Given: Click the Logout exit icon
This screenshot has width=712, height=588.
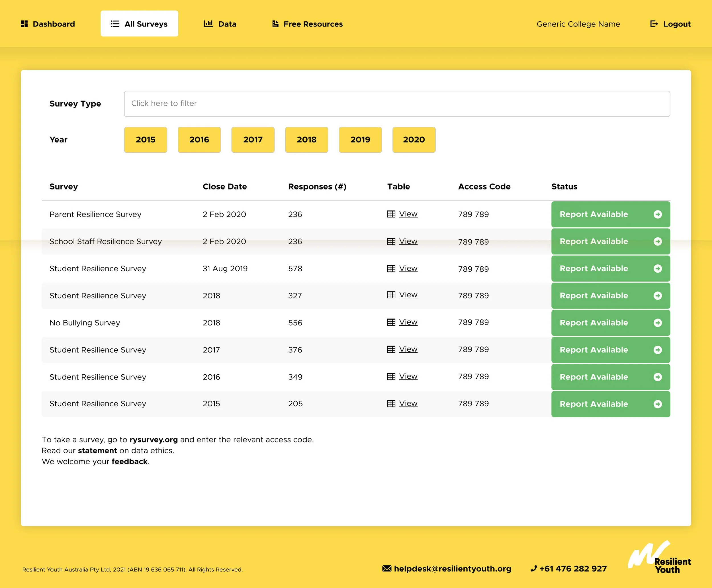Looking at the screenshot, I should click(x=654, y=24).
